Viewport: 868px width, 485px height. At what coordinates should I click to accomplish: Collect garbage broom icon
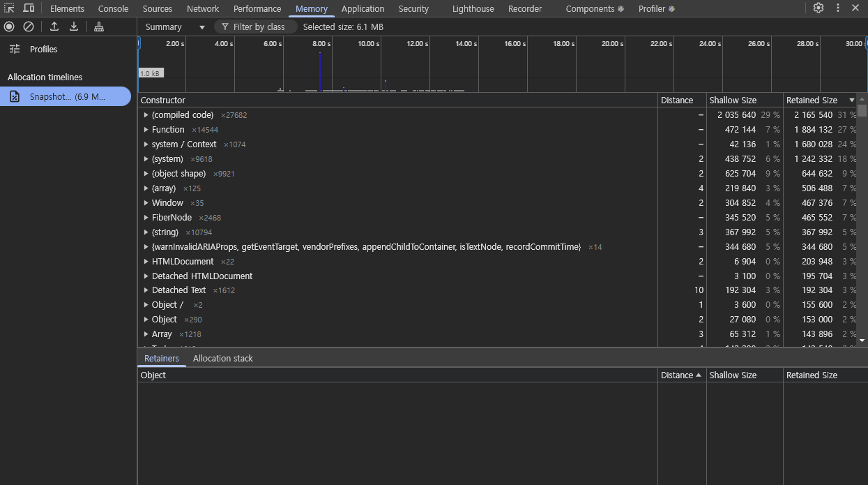coord(99,27)
